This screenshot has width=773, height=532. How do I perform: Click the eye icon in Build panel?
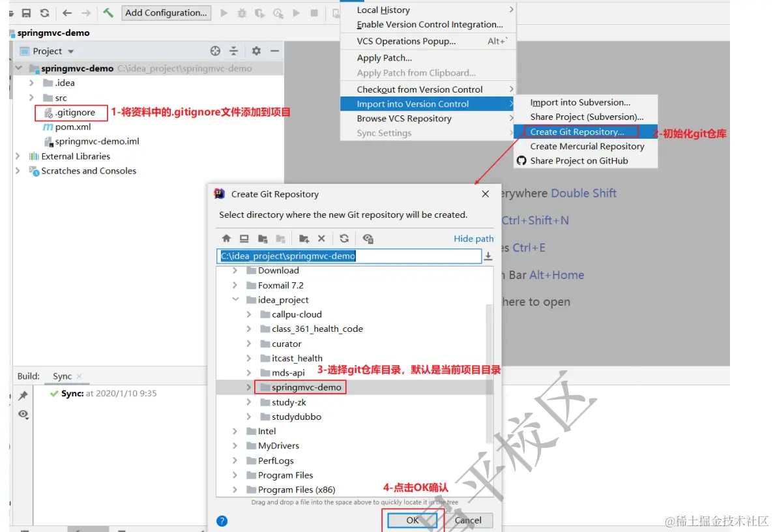click(x=23, y=414)
